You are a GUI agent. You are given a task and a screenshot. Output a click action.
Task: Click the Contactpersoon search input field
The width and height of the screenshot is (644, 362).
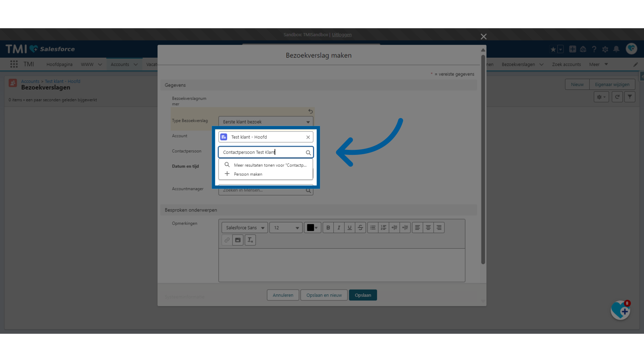[265, 152]
